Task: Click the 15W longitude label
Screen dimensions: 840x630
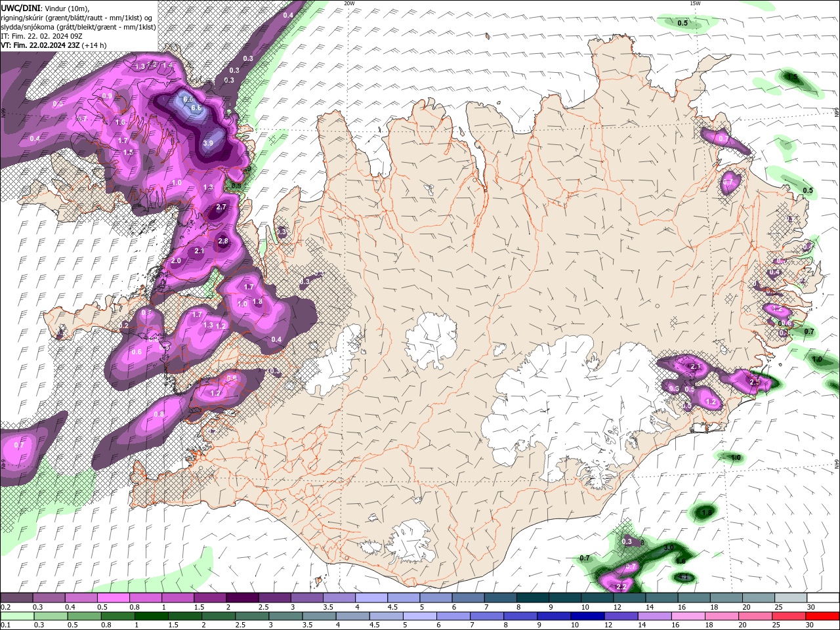Action: (695, 3)
